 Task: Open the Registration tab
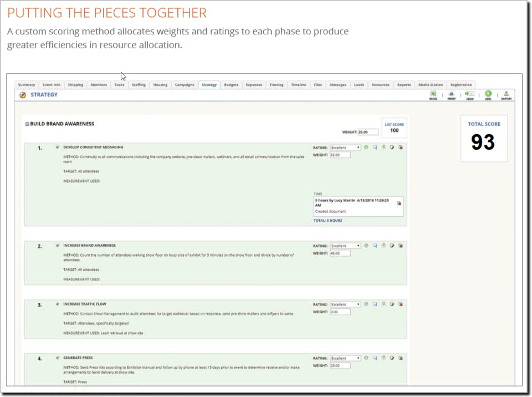coord(461,85)
